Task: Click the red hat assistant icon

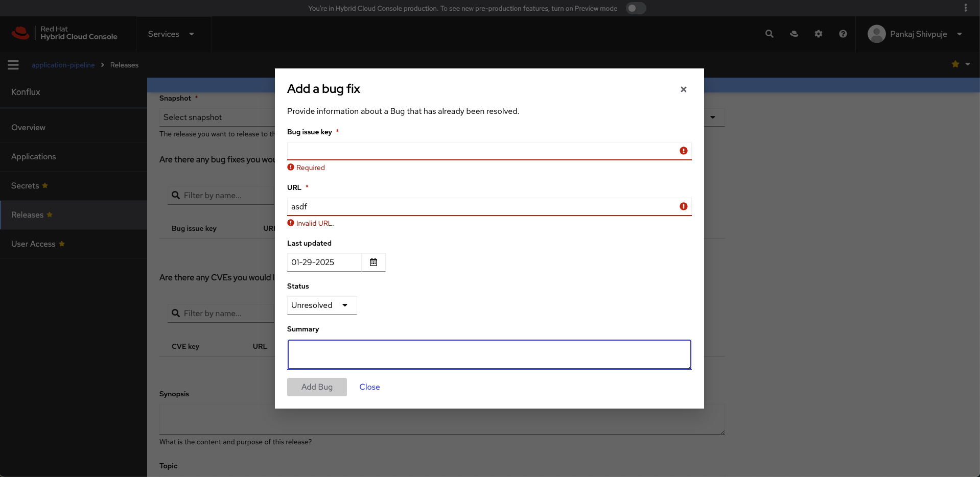Action: tap(794, 34)
